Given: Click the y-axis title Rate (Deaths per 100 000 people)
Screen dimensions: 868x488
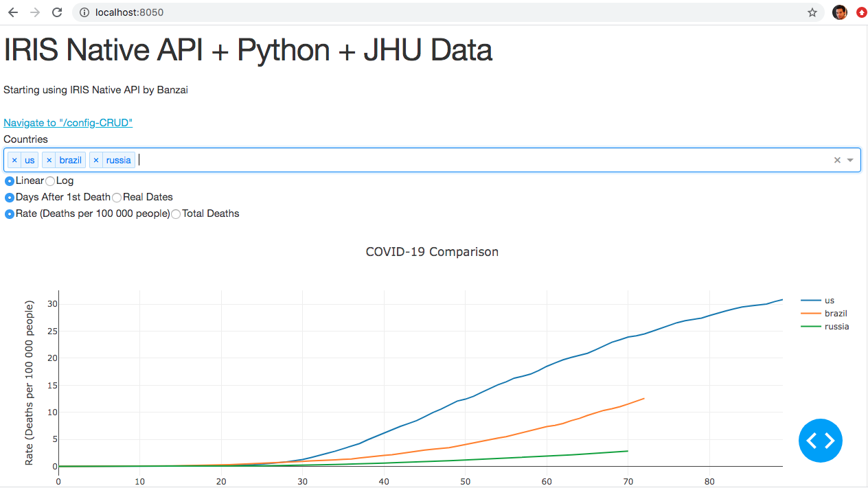Looking at the screenshot, I should coord(30,383).
